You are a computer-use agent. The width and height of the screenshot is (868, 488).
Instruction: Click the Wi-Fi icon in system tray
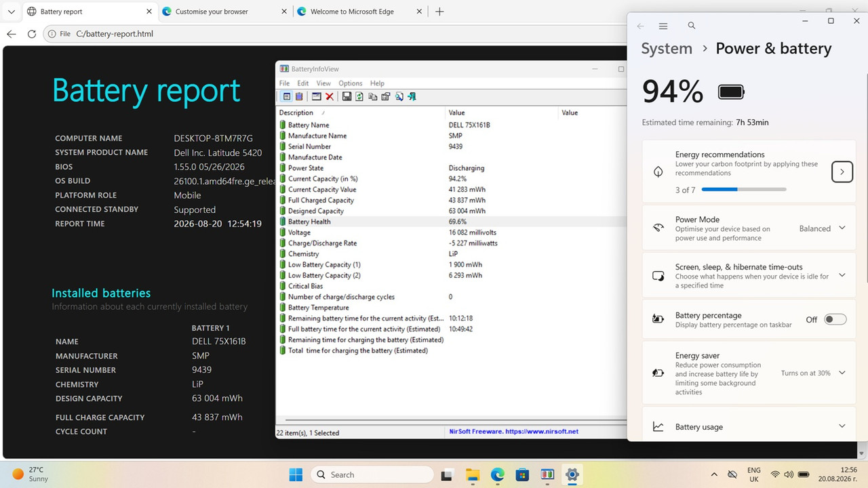point(774,474)
